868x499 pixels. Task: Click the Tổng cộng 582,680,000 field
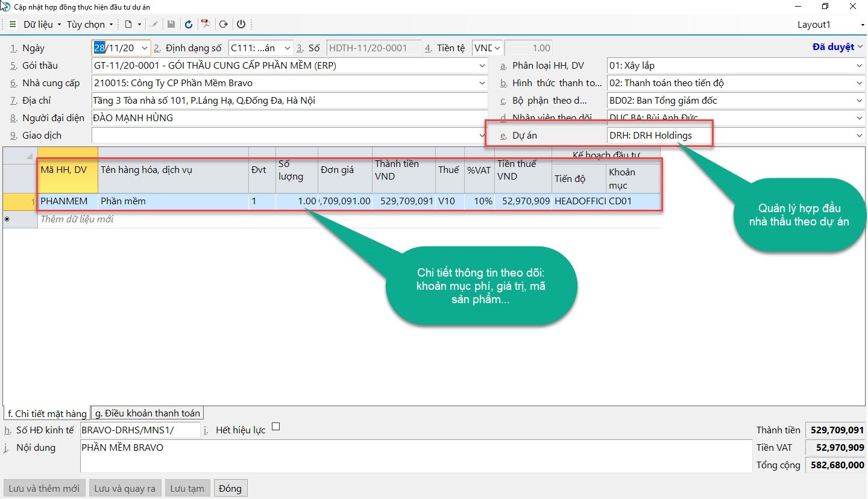835,465
